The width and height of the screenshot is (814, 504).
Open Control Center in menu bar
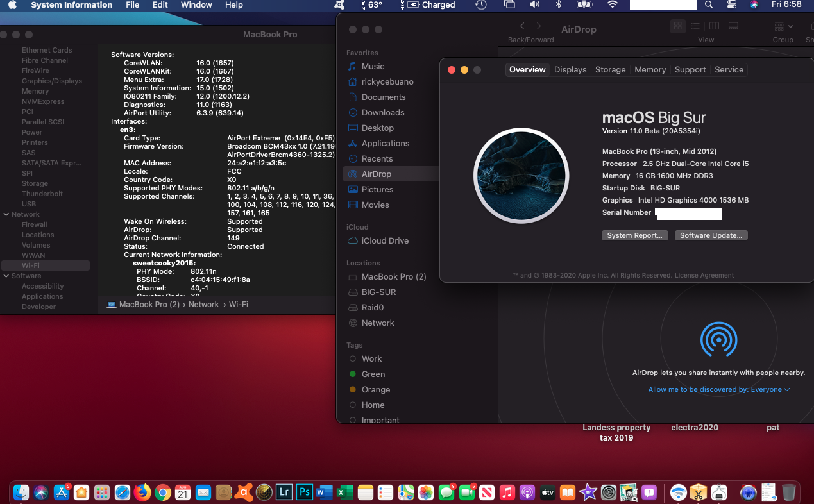(731, 5)
